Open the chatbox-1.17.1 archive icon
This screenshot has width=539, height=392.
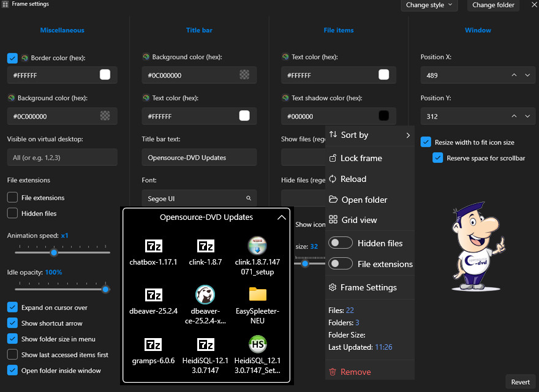pyautogui.click(x=153, y=246)
